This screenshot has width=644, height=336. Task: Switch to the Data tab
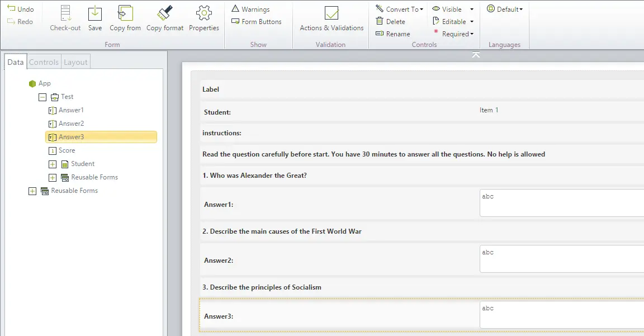(16, 62)
